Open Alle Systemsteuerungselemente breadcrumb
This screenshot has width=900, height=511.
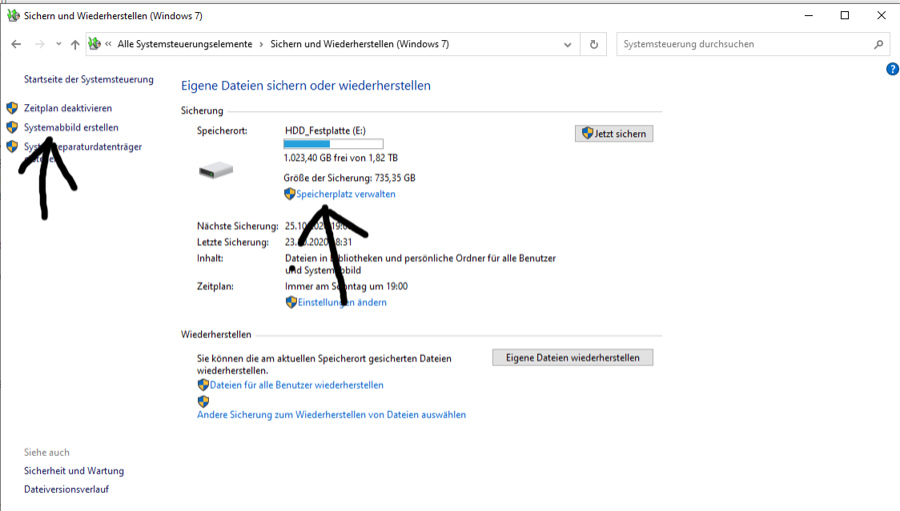pos(185,45)
